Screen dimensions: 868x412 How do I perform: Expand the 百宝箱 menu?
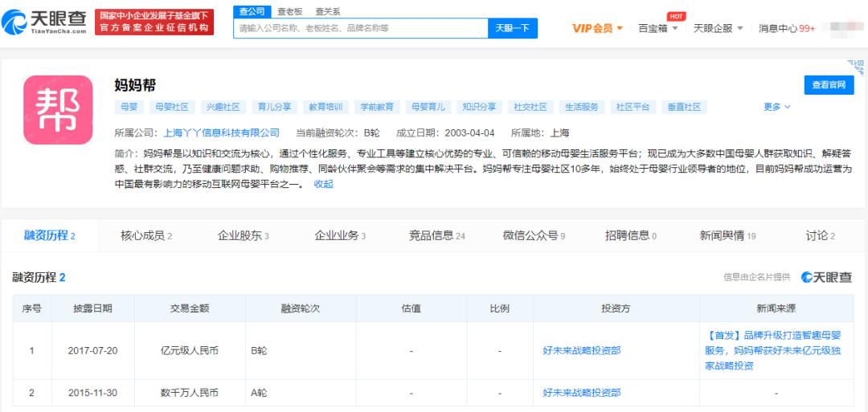tap(657, 28)
